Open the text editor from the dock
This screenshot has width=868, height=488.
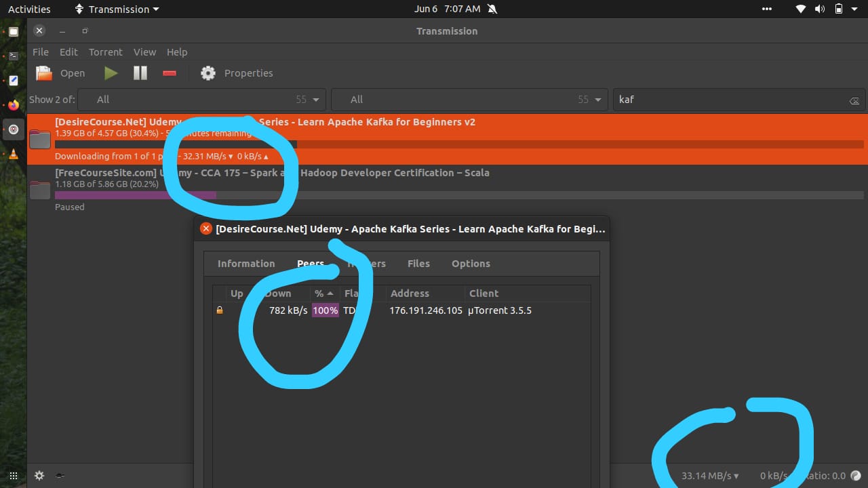click(x=13, y=80)
